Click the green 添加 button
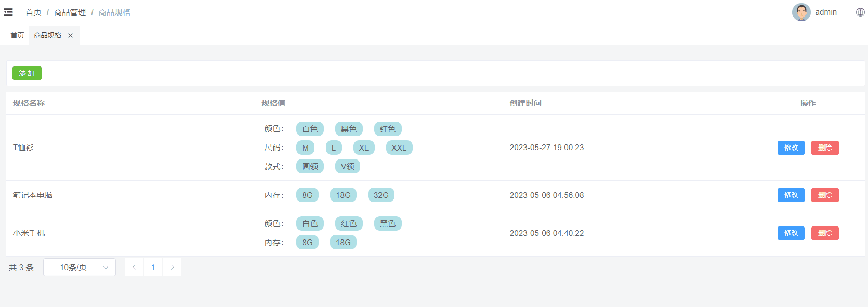The height and width of the screenshot is (307, 868). [x=27, y=73]
